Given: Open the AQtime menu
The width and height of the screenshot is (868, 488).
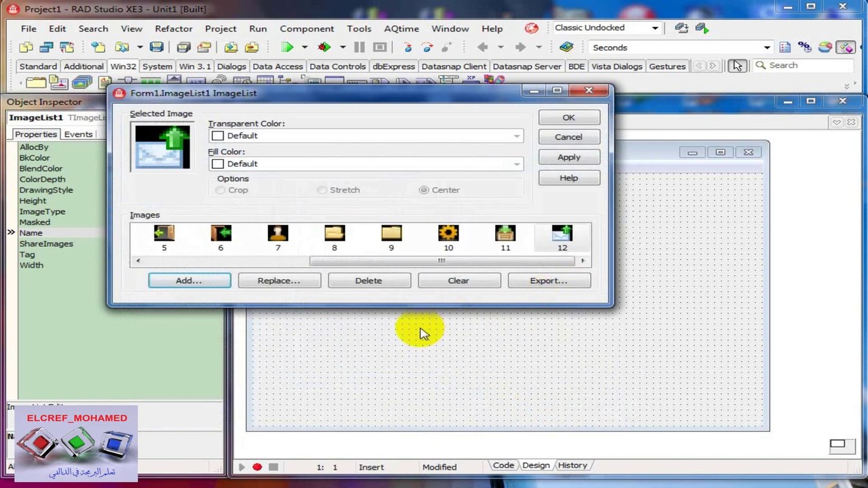Looking at the screenshot, I should coord(400,28).
